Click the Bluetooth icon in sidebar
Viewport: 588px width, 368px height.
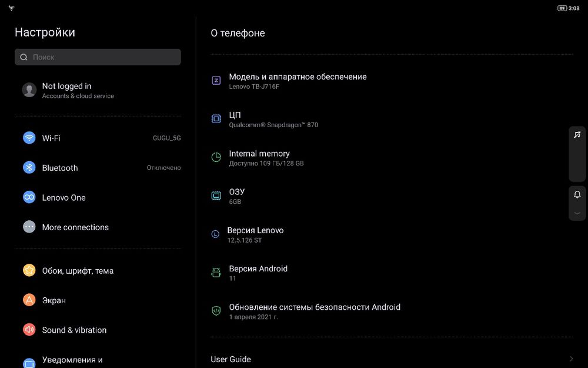[29, 167]
